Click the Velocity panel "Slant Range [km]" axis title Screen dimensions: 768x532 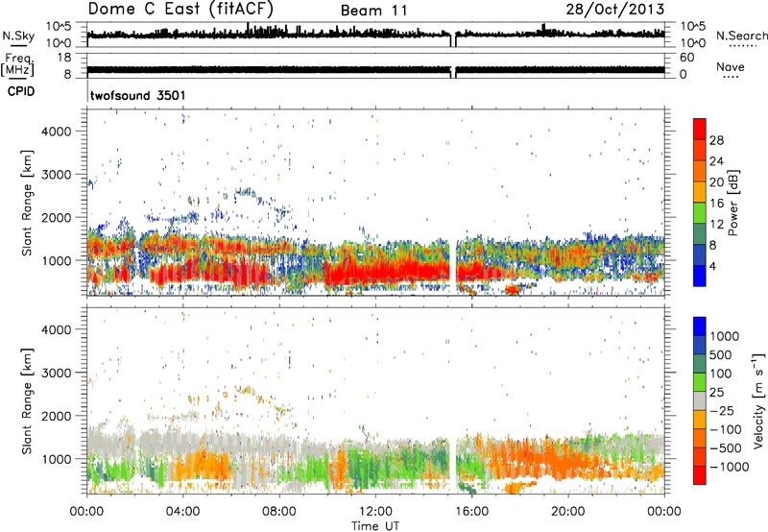tap(27, 400)
